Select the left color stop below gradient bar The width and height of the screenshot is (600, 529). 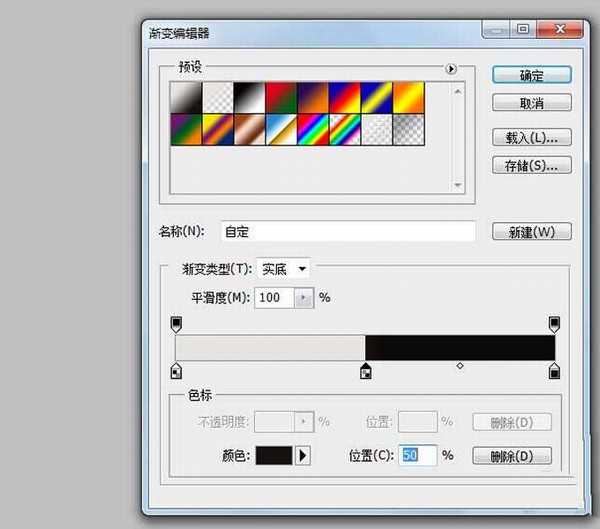tap(176, 372)
